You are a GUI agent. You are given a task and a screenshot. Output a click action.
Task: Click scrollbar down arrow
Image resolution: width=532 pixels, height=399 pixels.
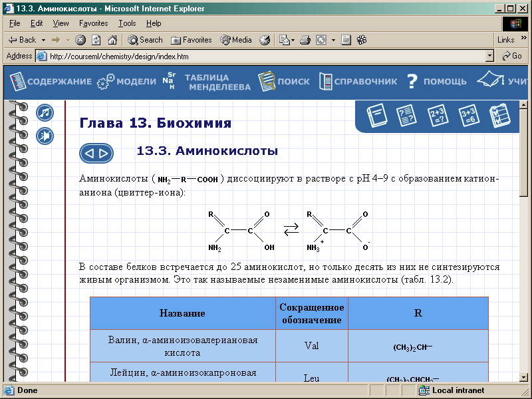524,377
